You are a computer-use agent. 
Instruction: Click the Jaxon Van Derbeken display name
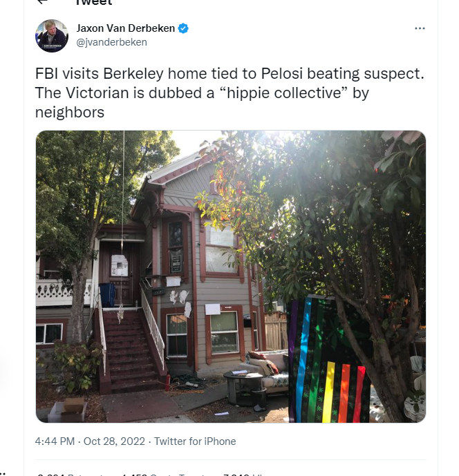[x=125, y=28]
